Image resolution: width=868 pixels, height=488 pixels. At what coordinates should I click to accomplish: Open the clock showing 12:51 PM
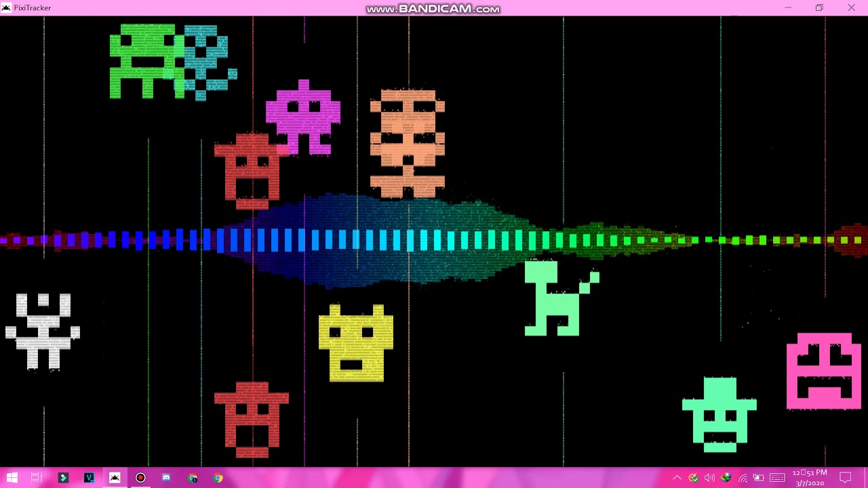coord(810,478)
